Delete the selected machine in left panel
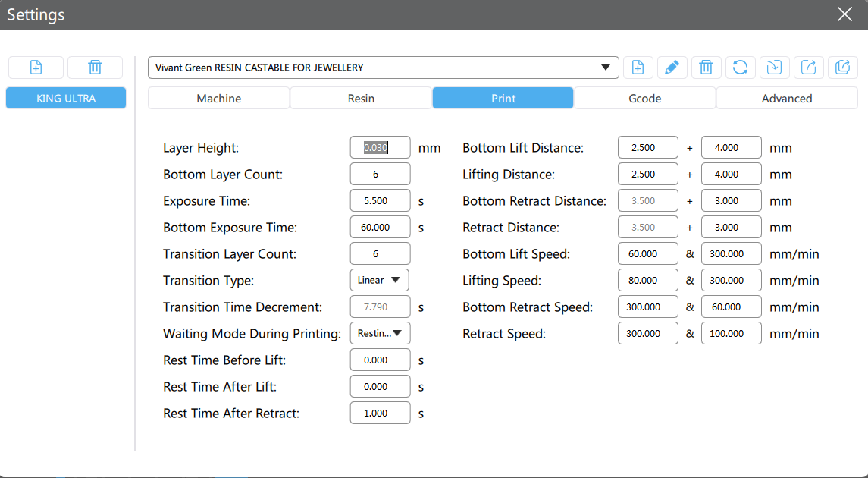868x478 pixels. click(x=95, y=68)
